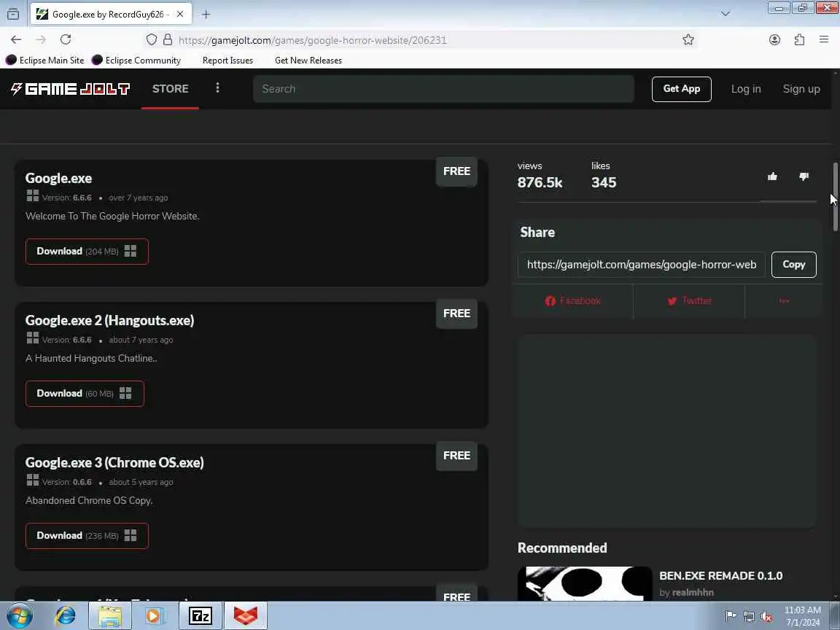Open the Eclipse Main Site bookmark
Image resolution: width=840 pixels, height=630 pixels.
tap(45, 60)
